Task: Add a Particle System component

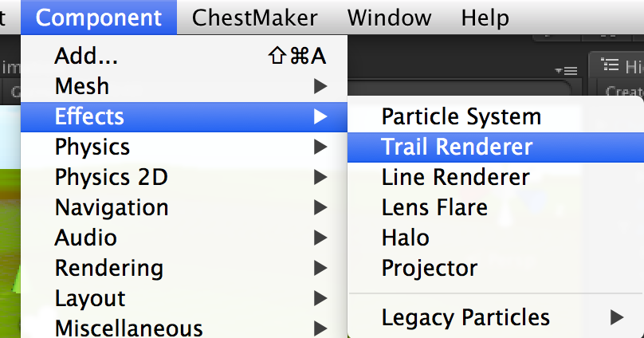Action: (x=496, y=117)
